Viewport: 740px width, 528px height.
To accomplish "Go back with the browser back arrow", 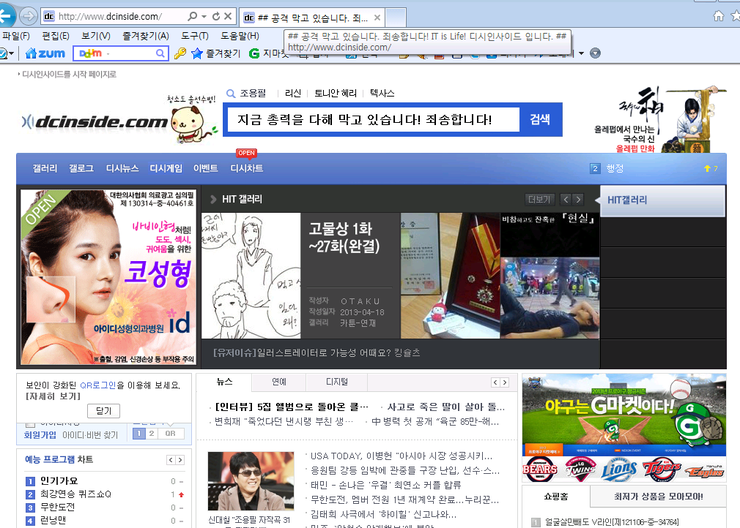I will pos(6,16).
